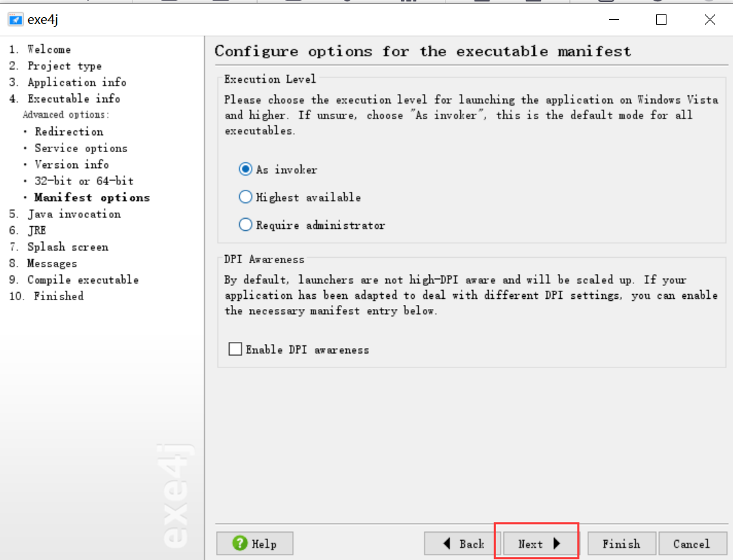Select the 'Highest available' execution level
This screenshot has width=733, height=560.
245,197
